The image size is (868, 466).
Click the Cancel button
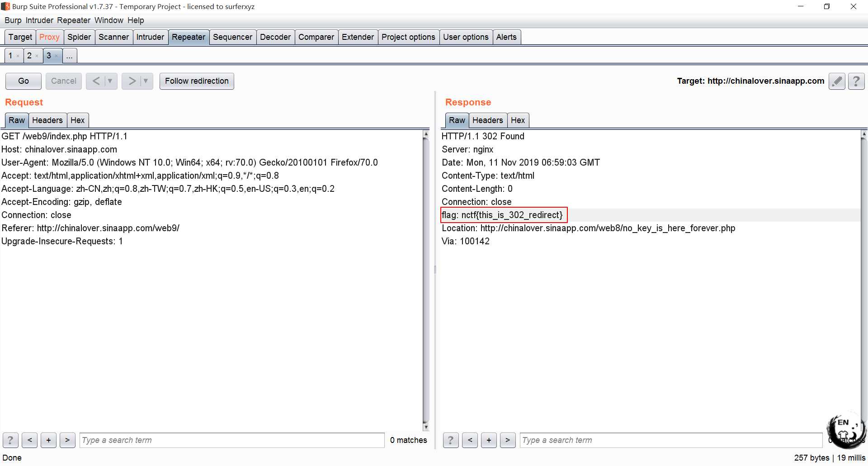63,81
